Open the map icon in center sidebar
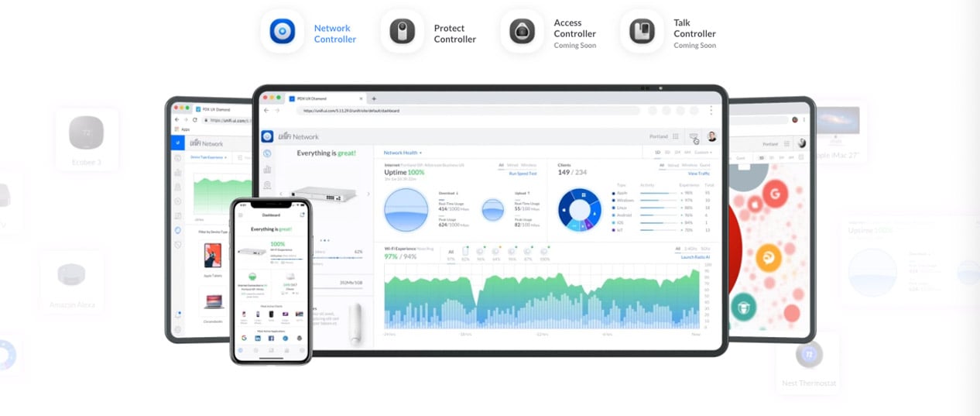Screen dimensions: 980x416 click(267, 185)
